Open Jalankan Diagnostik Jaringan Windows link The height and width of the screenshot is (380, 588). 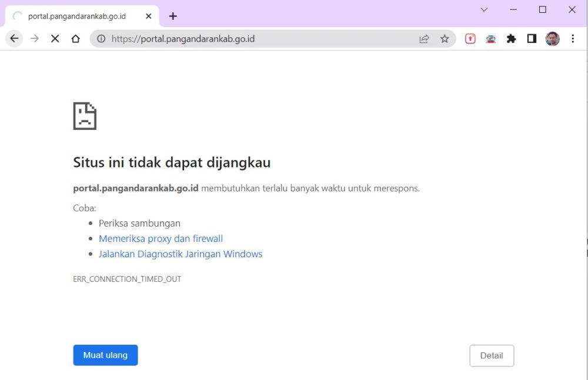181,254
